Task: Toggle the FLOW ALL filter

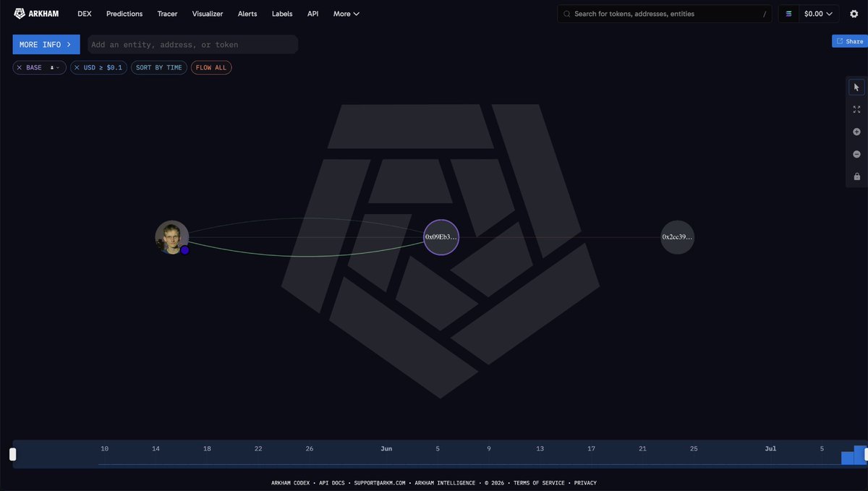Action: click(x=211, y=67)
